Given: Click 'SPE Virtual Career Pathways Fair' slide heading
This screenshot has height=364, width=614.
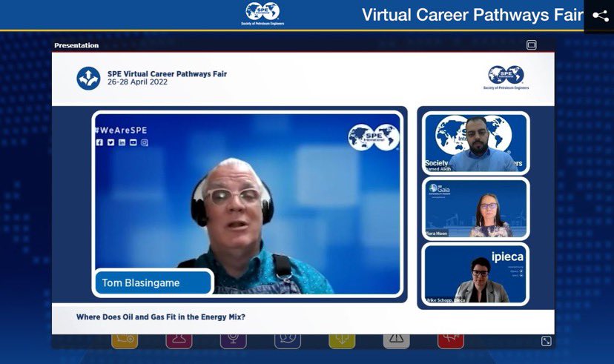Looking at the screenshot, I should click(167, 74).
